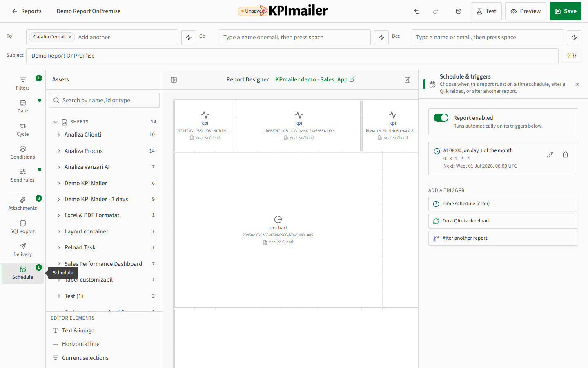Click lightning icon next to Cc field
Screen dimensions: 588x368
[x=381, y=37]
